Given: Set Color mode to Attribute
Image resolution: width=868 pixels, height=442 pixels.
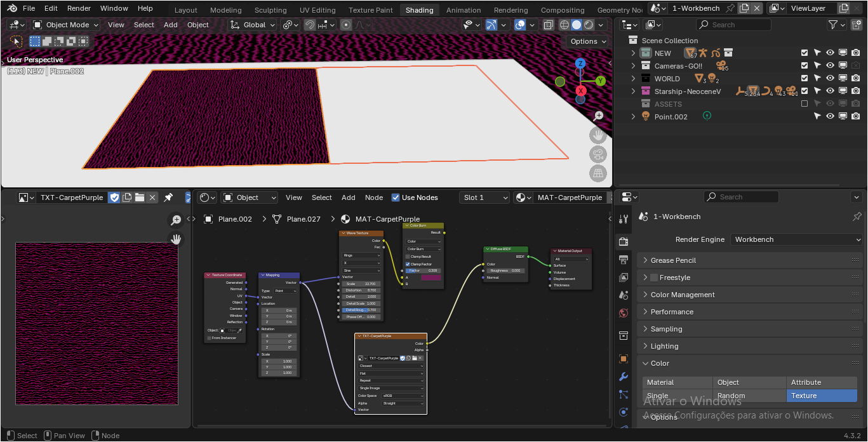Looking at the screenshot, I should [822, 382].
